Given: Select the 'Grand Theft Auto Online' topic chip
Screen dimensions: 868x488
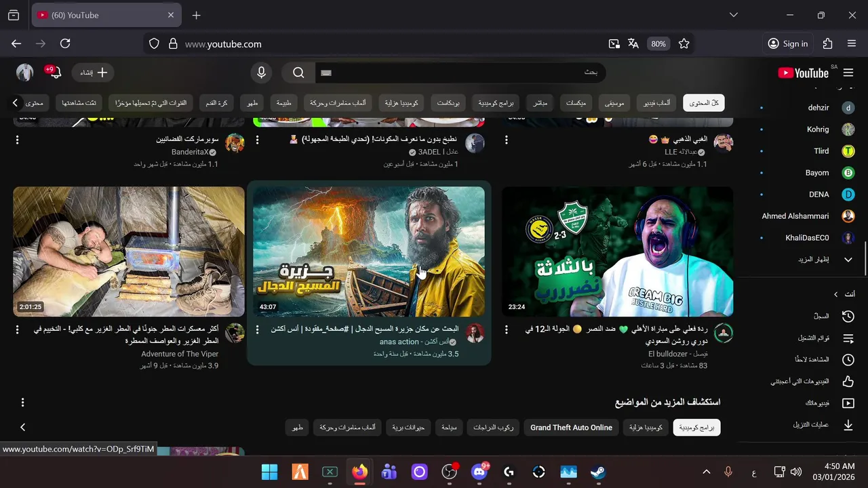Looking at the screenshot, I should (571, 428).
